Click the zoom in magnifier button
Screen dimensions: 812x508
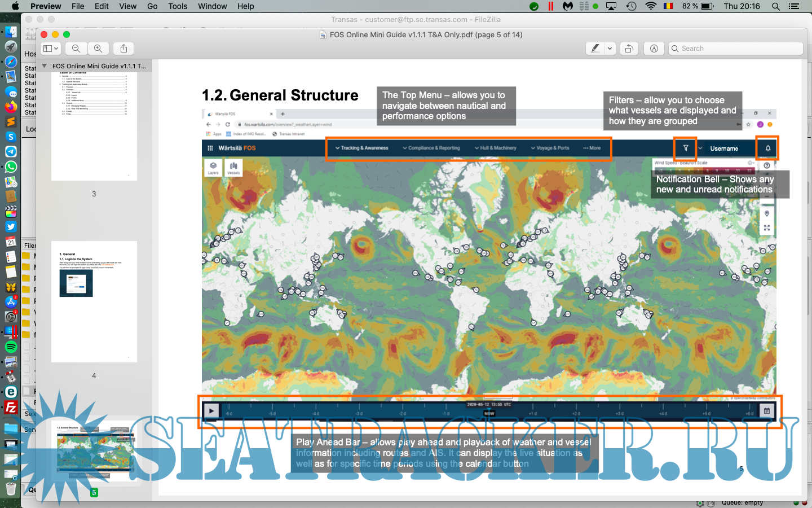pos(98,49)
